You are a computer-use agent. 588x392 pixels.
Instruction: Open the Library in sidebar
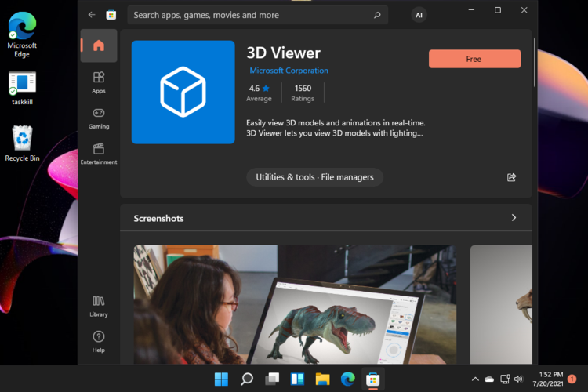pyautogui.click(x=99, y=305)
